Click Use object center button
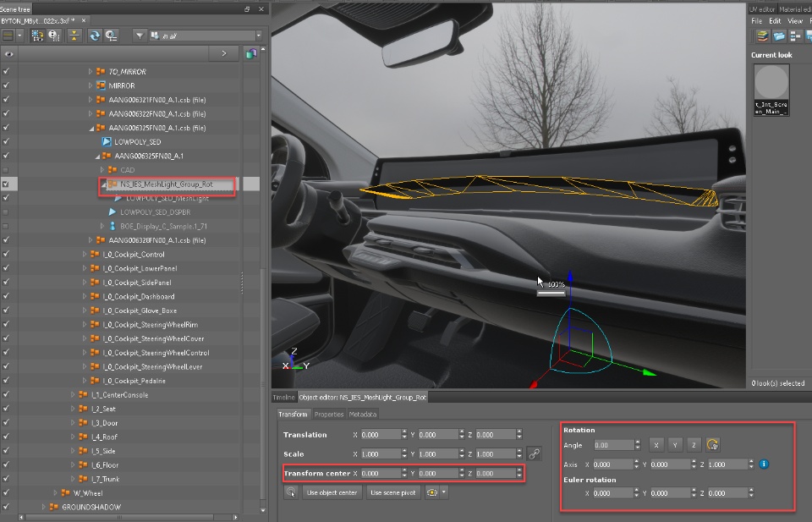This screenshot has width=812, height=522. [332, 492]
